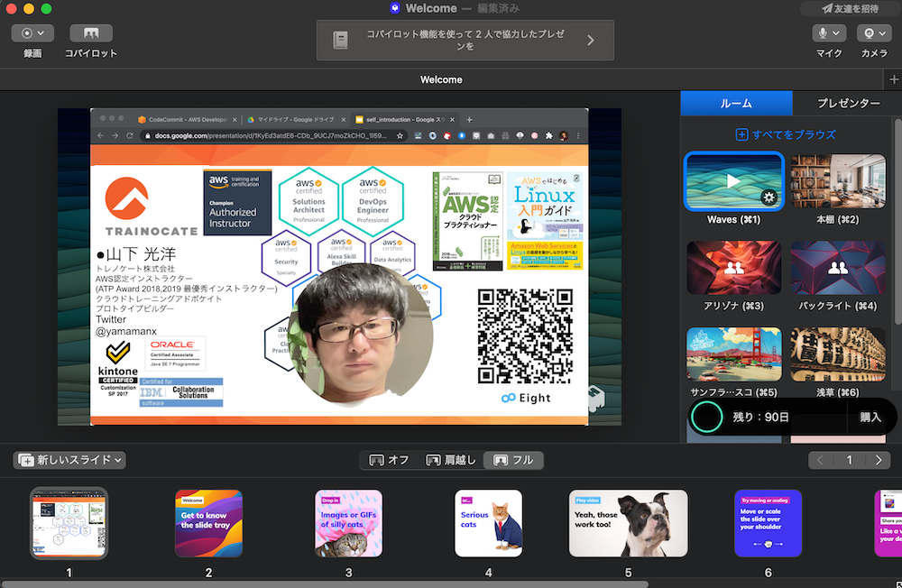Click the 購入 purchase button
Viewport: 902px width, 588px height.
coord(870,418)
